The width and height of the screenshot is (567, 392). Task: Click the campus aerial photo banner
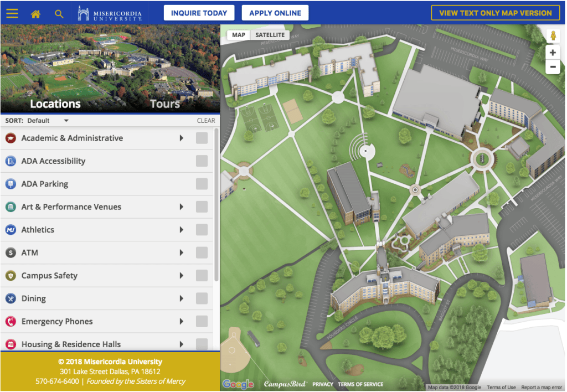[x=110, y=69]
